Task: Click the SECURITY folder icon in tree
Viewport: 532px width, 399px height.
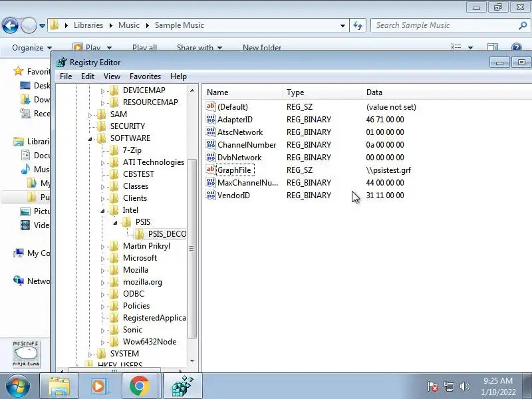Action: click(102, 126)
